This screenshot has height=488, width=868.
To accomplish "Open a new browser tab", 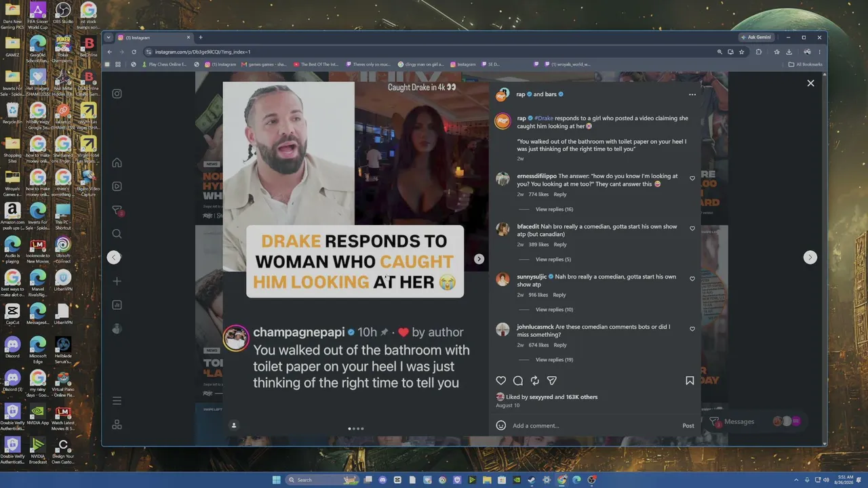I will [x=200, y=37].
